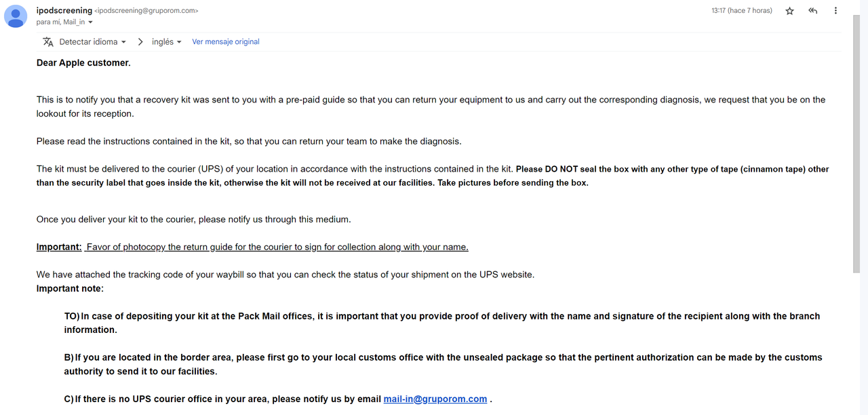Click the vertical scrollbar of the message
The width and height of the screenshot is (868, 415).
coord(856,142)
